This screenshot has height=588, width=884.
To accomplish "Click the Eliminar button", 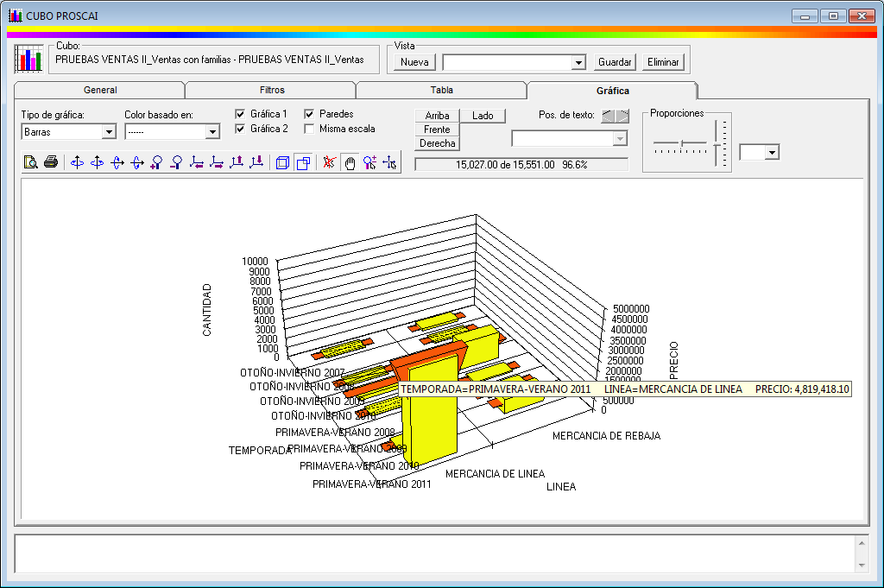I will click(x=663, y=62).
